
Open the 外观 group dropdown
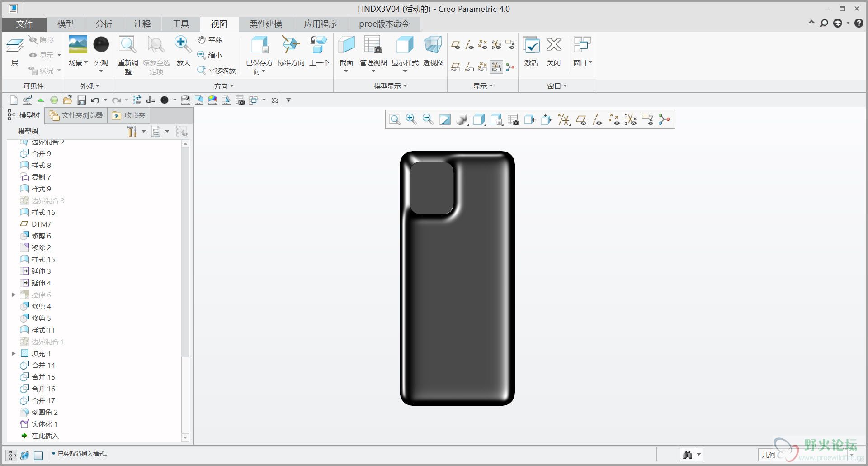[x=90, y=86]
